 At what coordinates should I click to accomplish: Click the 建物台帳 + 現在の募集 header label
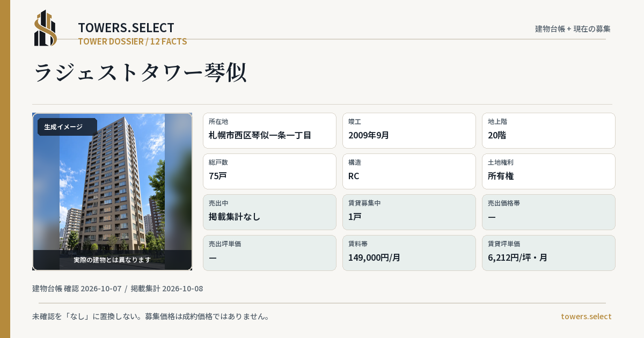click(x=573, y=29)
